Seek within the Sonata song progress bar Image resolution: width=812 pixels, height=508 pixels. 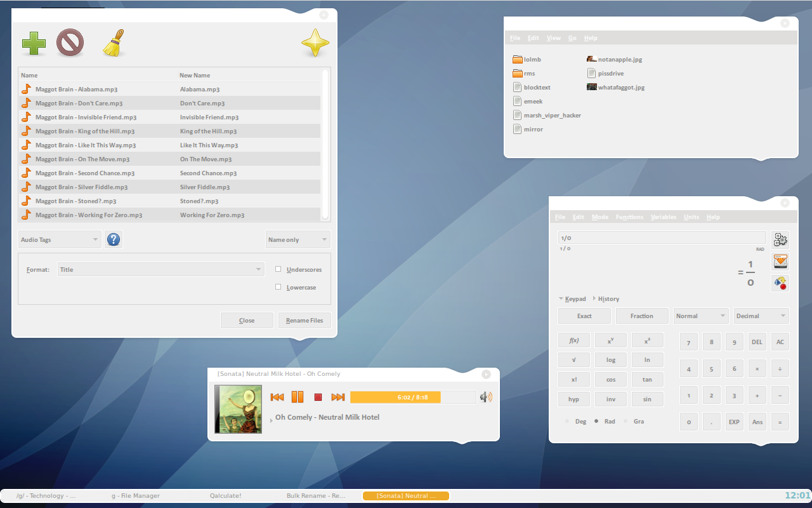pos(412,397)
